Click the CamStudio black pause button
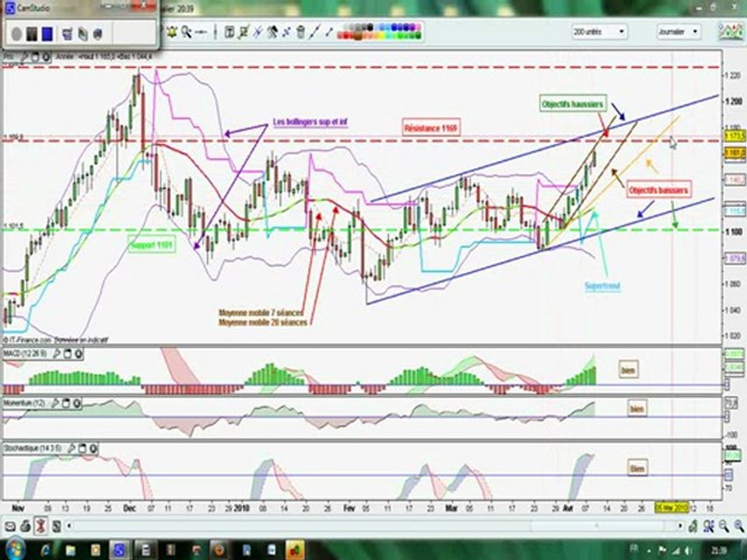Viewport: 747px width, 560px height. click(31, 33)
